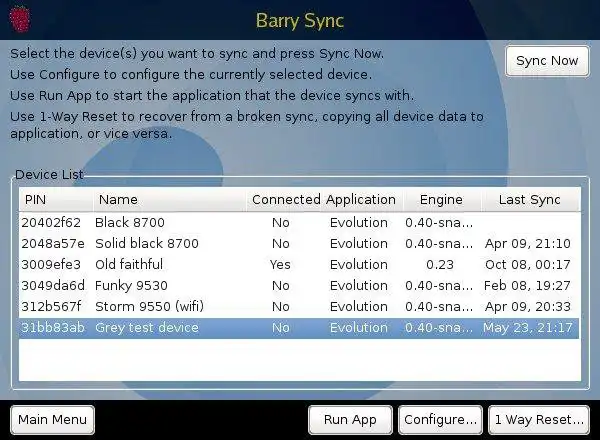Select the Black 8700 device row
Image resolution: width=600 pixels, height=440 pixels.
(x=299, y=223)
